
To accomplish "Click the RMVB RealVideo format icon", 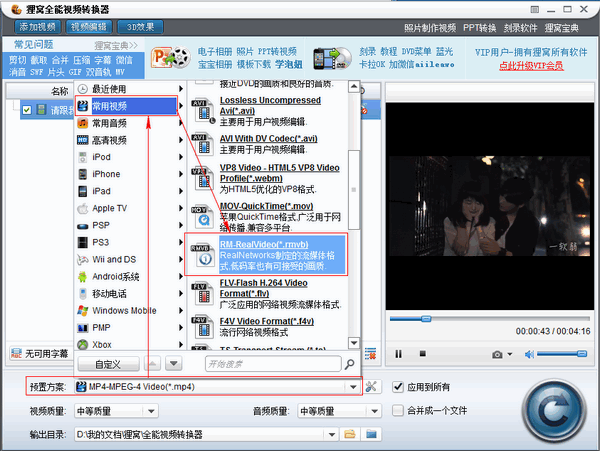I will point(202,255).
